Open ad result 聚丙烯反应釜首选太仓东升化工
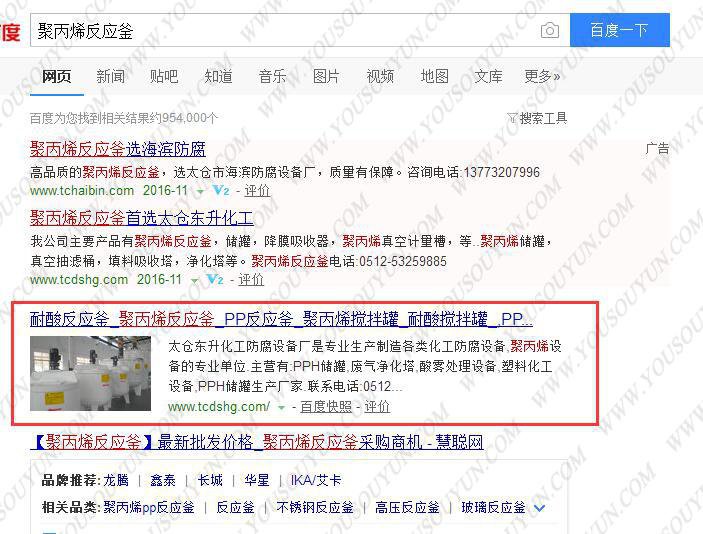 click(x=142, y=218)
